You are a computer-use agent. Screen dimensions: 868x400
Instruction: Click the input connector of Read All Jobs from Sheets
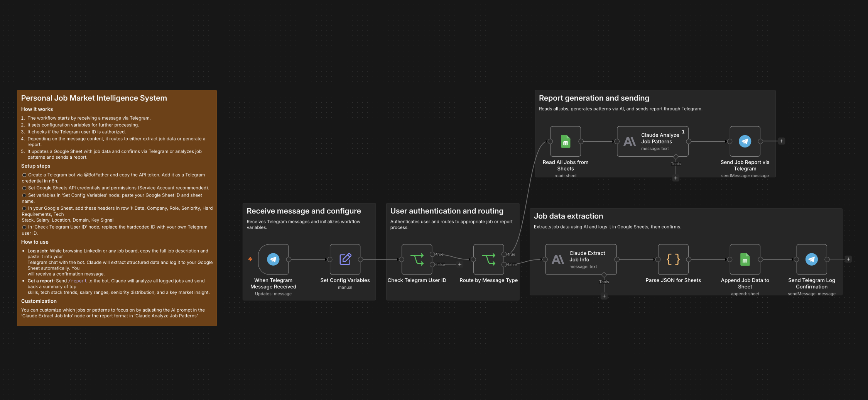tap(550, 141)
